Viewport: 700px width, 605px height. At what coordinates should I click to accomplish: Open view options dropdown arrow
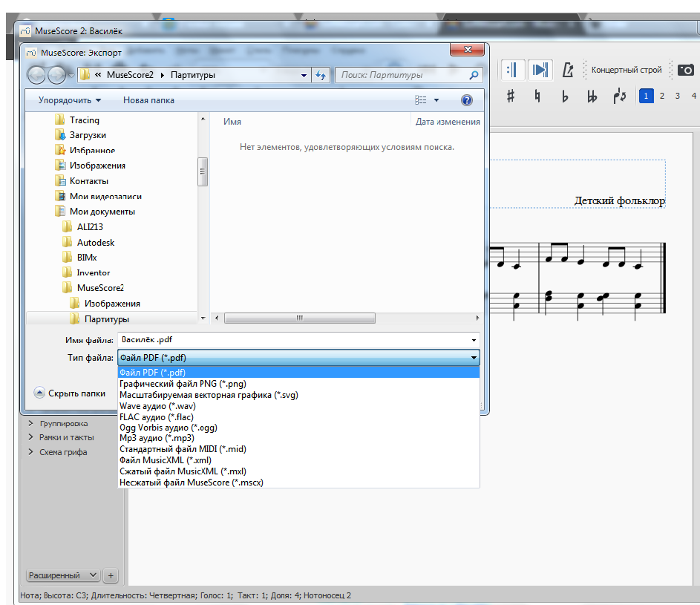pyautogui.click(x=436, y=100)
